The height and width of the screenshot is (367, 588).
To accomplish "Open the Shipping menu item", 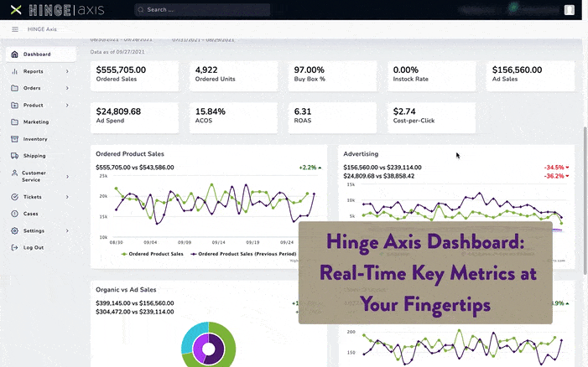I will (41, 156).
